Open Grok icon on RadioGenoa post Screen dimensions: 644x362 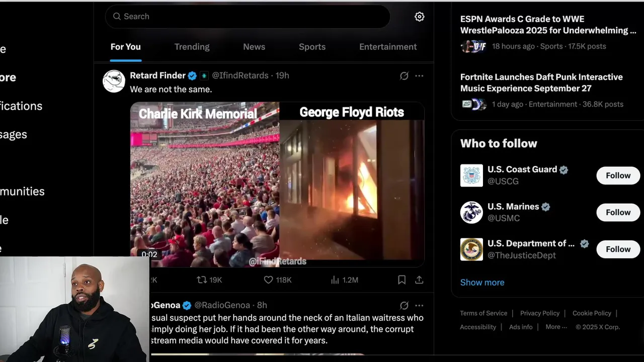tap(404, 306)
